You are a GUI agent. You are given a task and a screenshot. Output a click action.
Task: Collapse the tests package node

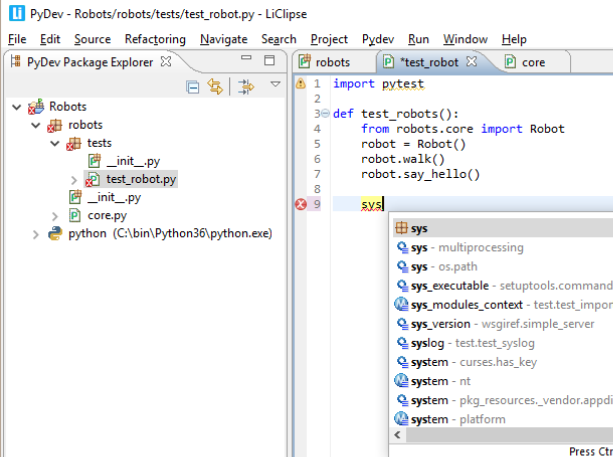tap(55, 143)
